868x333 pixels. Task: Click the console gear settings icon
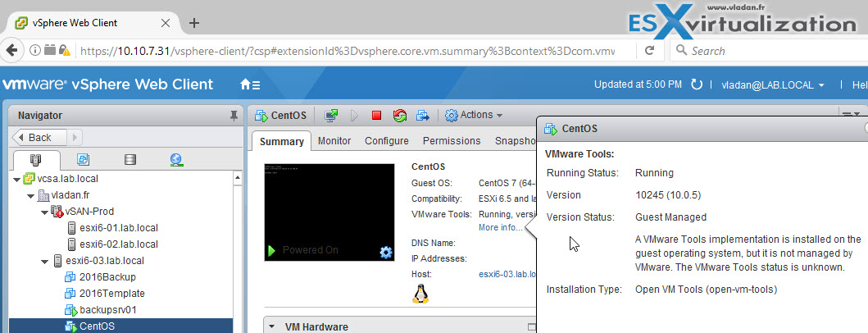click(x=386, y=253)
